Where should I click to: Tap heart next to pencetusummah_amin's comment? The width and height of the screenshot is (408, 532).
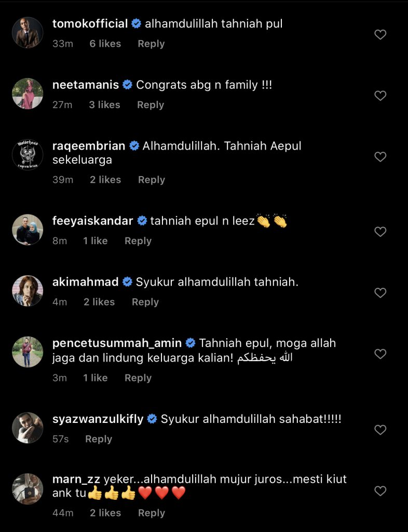click(x=380, y=353)
